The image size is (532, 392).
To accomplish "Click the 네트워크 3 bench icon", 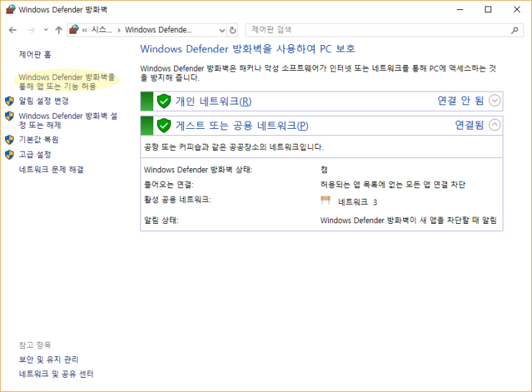I will coord(325,200).
